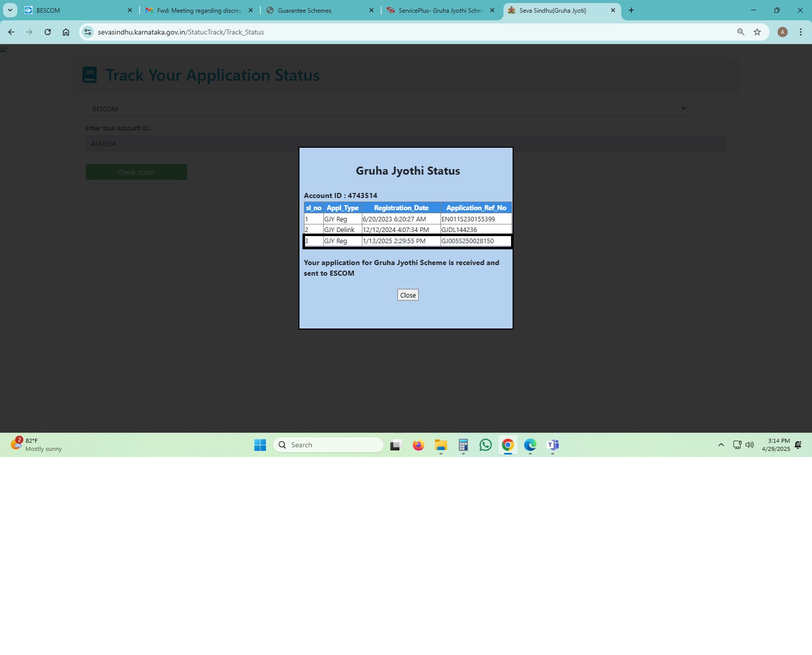This screenshot has height=655, width=812.
Task: Launch Firefox from the taskbar
Action: (x=418, y=445)
